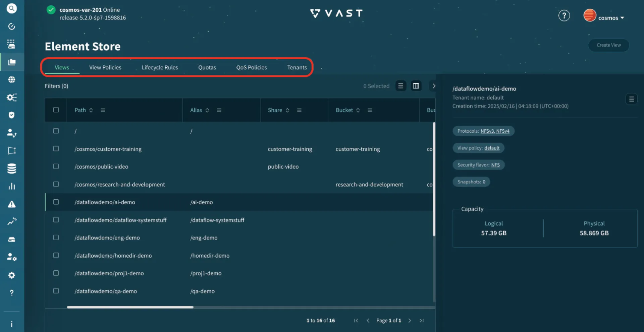
Task: Collapse the details panel with the chevron
Action: tap(434, 86)
